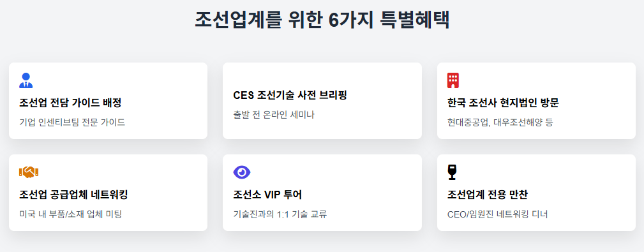The width and height of the screenshot is (644, 252).
Task: Click the 현대중공업, 대우조선해양 등 description
Action: tap(500, 122)
